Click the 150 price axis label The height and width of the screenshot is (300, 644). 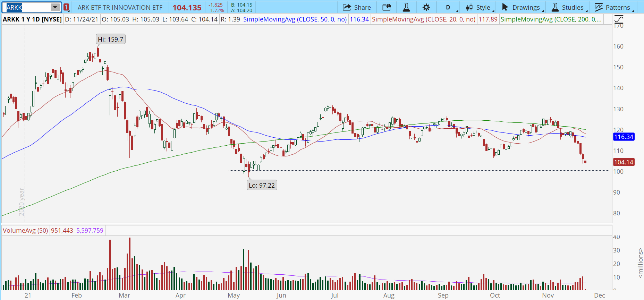coord(618,67)
